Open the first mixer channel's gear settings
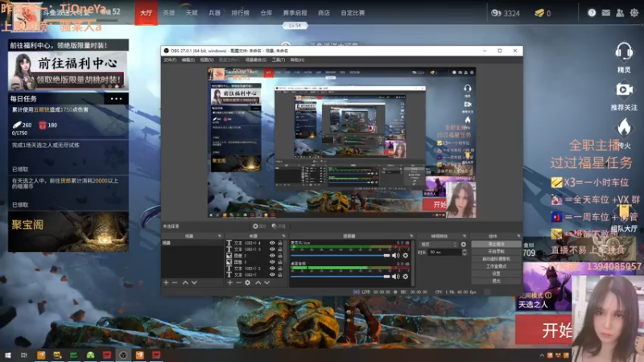Screen dimensions: 644x362 (x=406, y=255)
